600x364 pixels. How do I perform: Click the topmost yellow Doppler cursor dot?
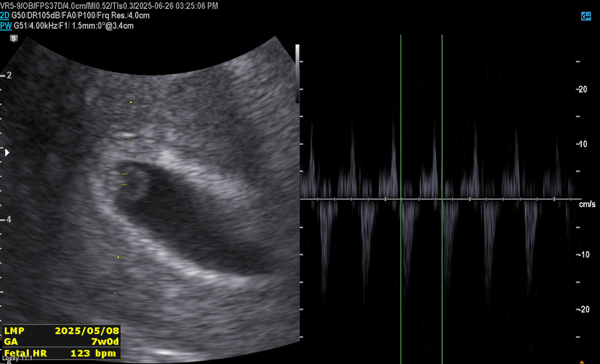coord(131,102)
